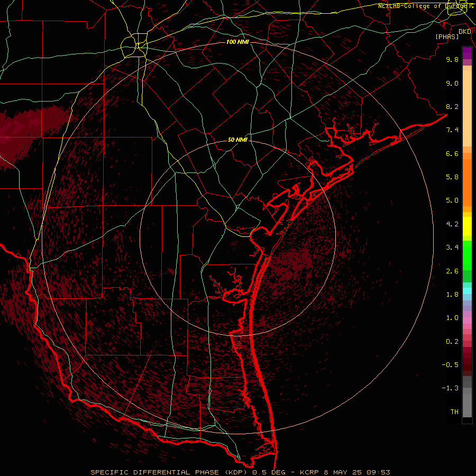Click the orange segment of the color bar

coord(467,183)
